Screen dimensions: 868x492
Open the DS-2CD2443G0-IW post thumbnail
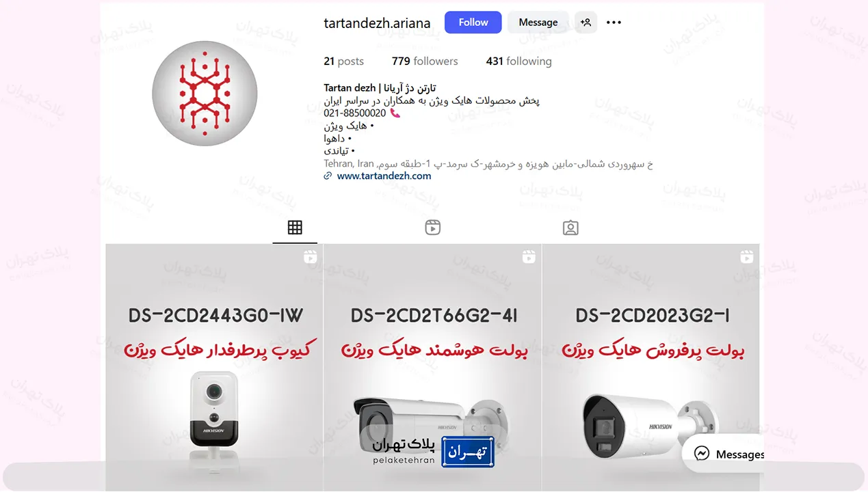[214, 368]
